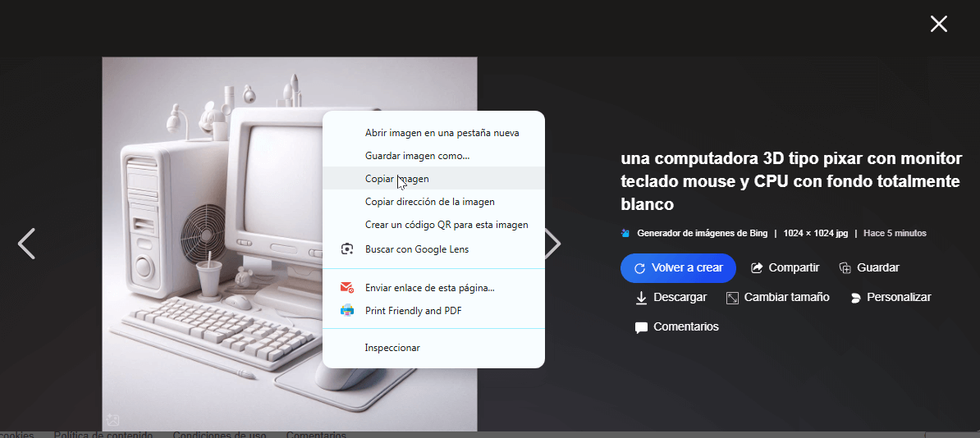Viewport: 980px width, 438px height.
Task: Choose Crear un código QR para esta imagen
Action: [x=446, y=225]
